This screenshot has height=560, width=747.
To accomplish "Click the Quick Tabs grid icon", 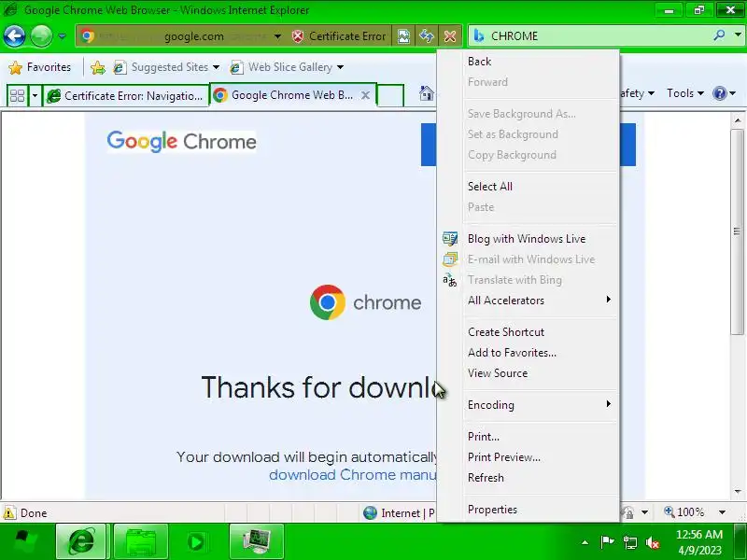I will pyautogui.click(x=18, y=96).
